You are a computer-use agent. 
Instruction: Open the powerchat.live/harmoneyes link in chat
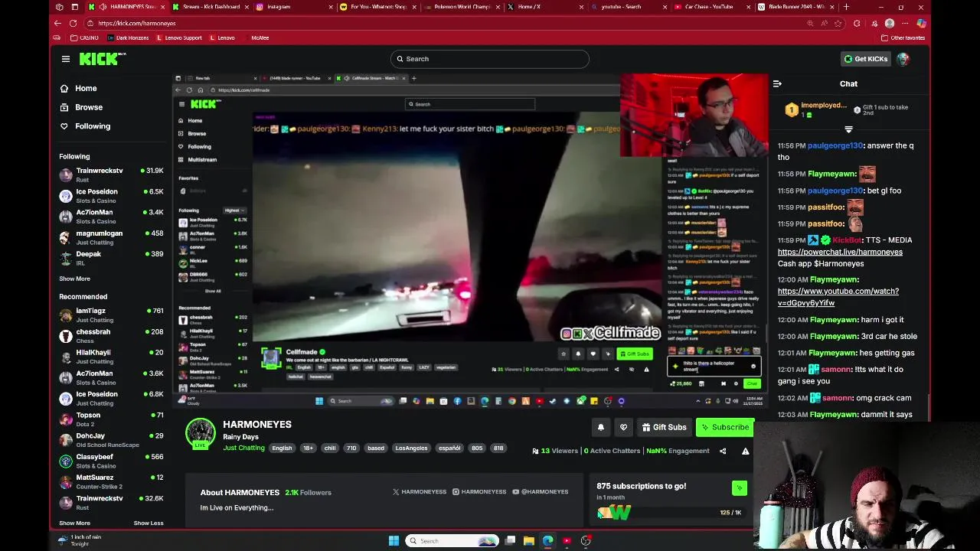(840, 252)
